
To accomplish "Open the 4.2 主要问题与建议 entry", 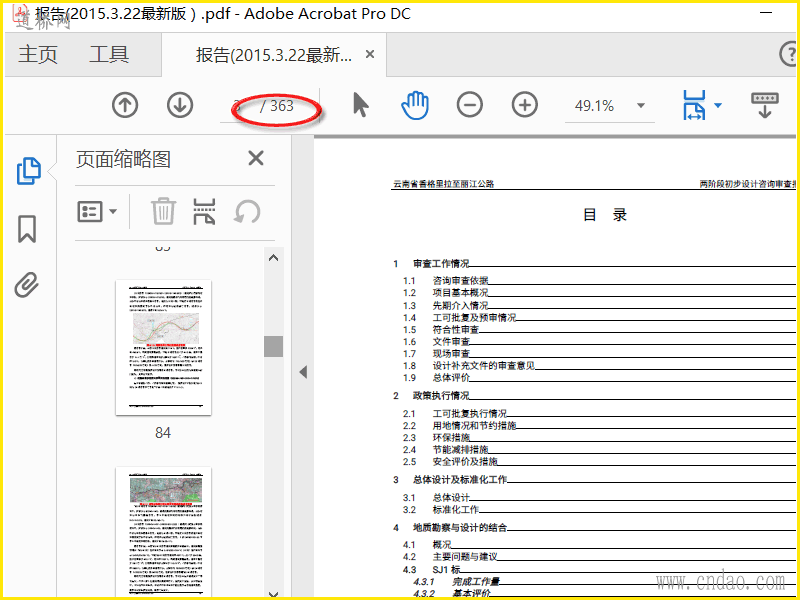I will pos(599,557).
